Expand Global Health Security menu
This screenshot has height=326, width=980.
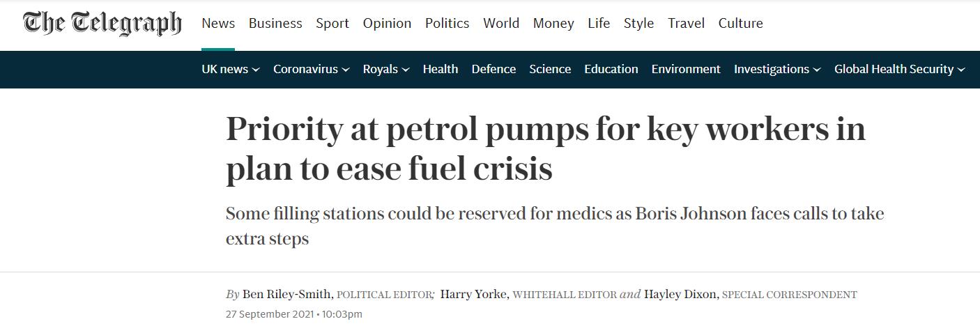point(900,69)
